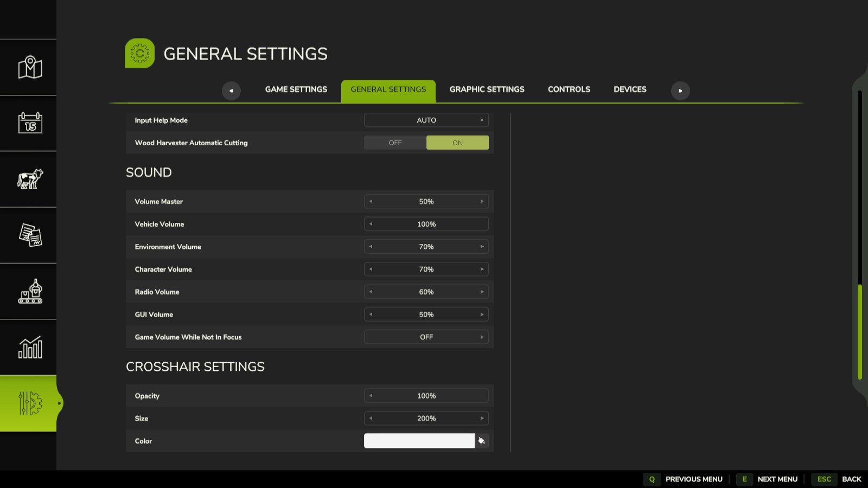Image resolution: width=868 pixels, height=488 pixels.
Task: Turn off Wood Harvester Automatic Cutting
Action: coord(395,142)
